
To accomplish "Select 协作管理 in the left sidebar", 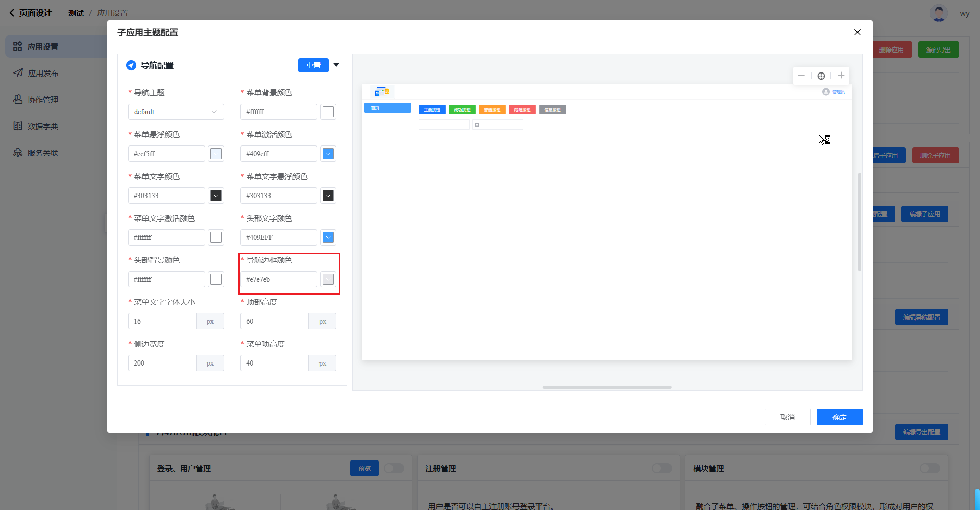I will (x=43, y=100).
